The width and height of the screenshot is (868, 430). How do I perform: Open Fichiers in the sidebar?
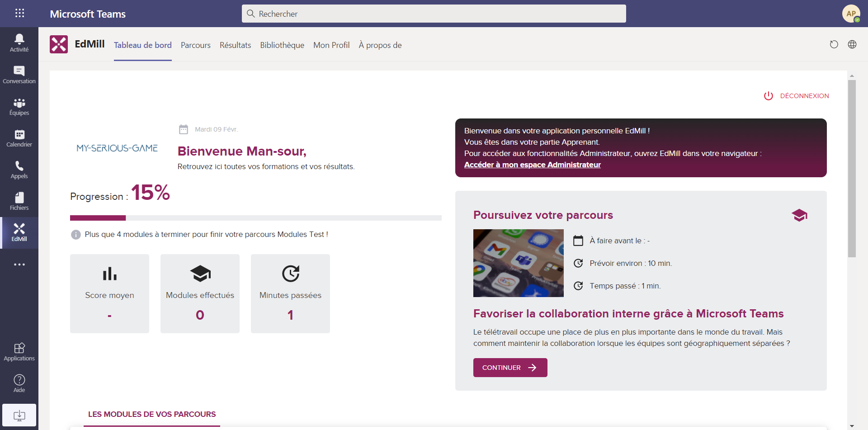click(19, 201)
